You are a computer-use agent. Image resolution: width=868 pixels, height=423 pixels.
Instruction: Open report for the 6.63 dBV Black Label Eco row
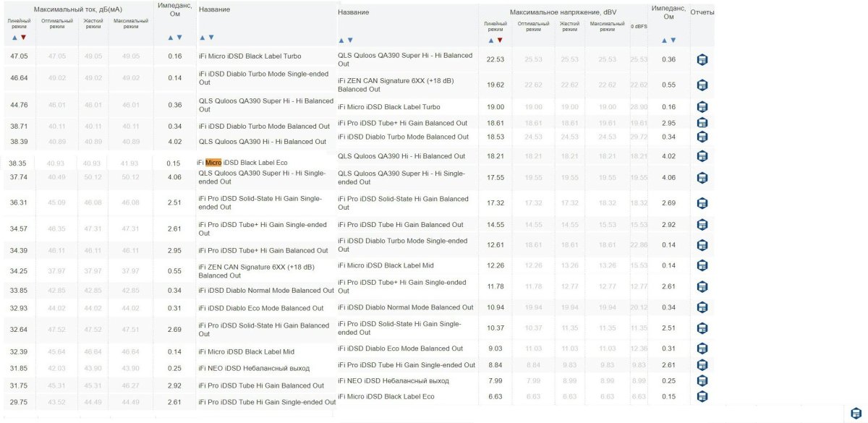(x=702, y=396)
